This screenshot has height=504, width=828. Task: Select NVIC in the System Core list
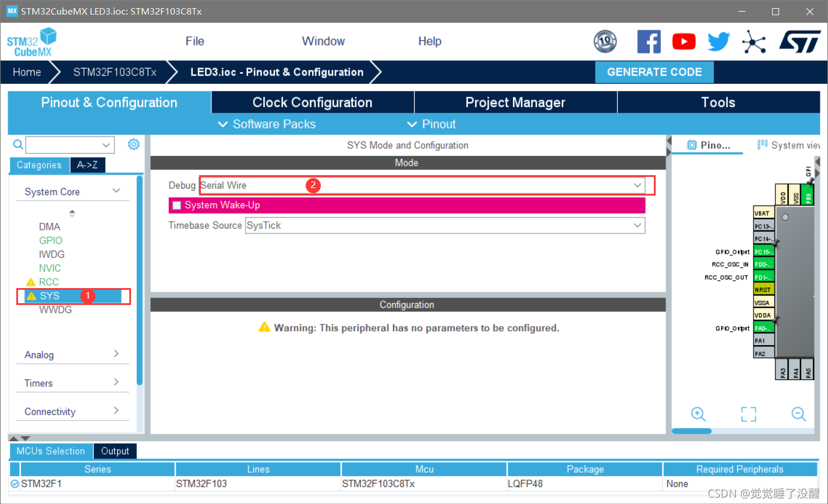coord(50,268)
